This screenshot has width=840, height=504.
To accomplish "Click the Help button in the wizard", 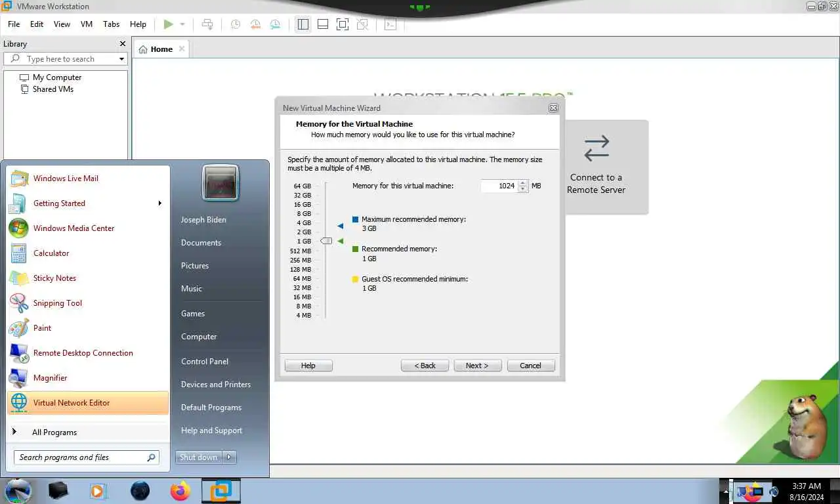I will click(308, 366).
